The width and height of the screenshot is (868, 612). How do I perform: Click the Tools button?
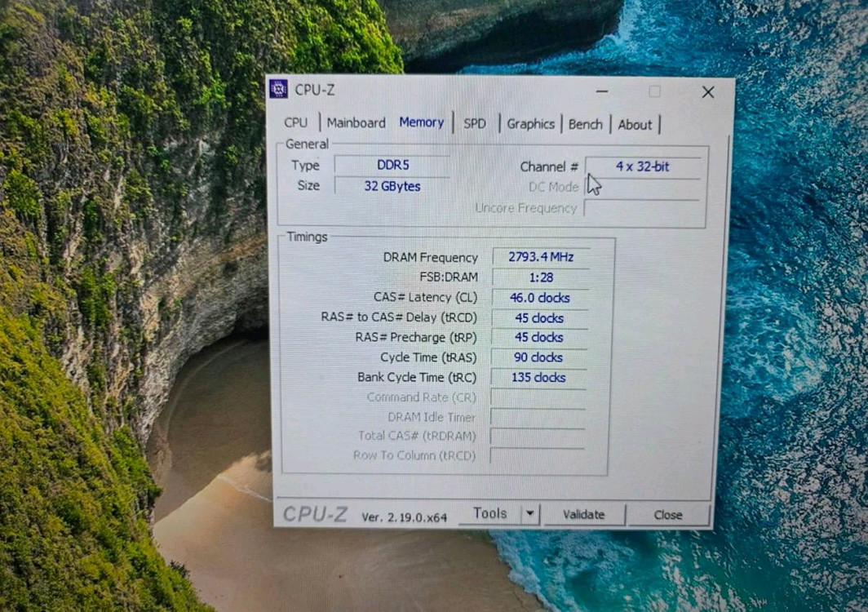pos(491,512)
